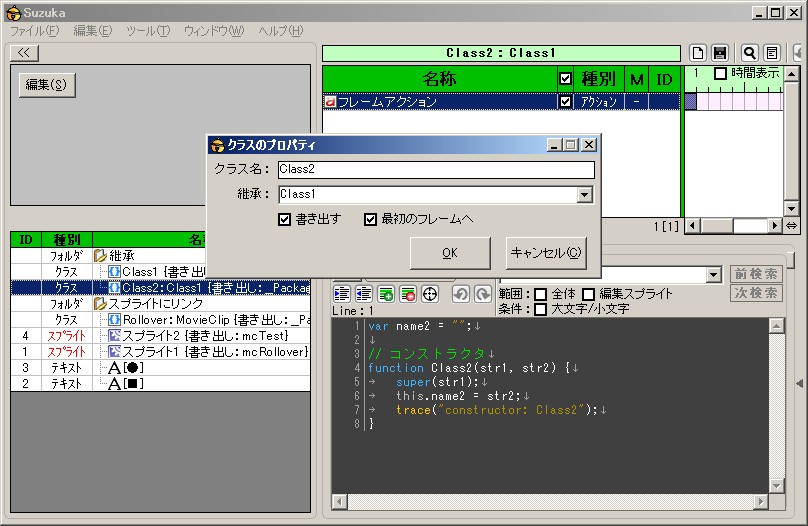Open the ツール(T) menu

pyautogui.click(x=148, y=31)
